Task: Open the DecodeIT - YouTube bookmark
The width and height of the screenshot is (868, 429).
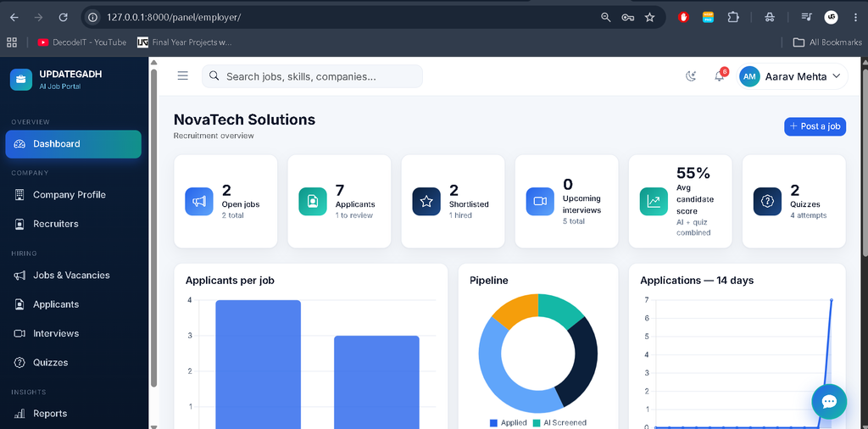Action: click(82, 42)
